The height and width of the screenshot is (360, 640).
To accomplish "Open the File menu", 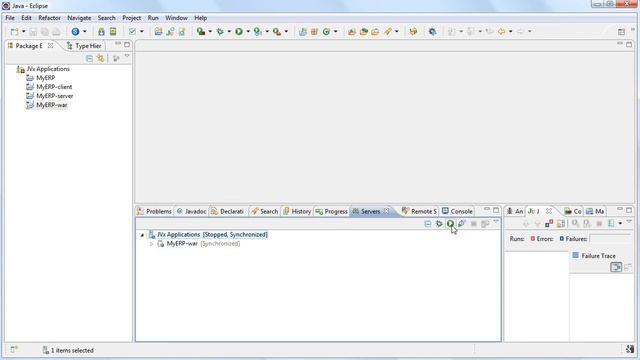I will pos(10,18).
